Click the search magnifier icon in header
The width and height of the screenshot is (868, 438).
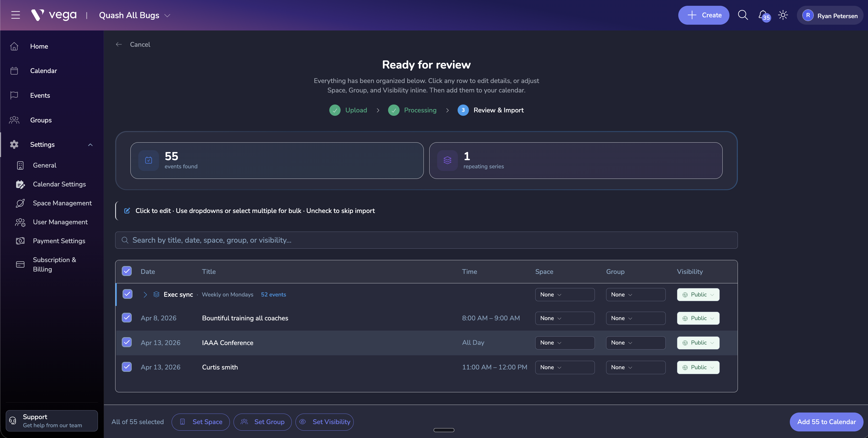click(x=743, y=15)
